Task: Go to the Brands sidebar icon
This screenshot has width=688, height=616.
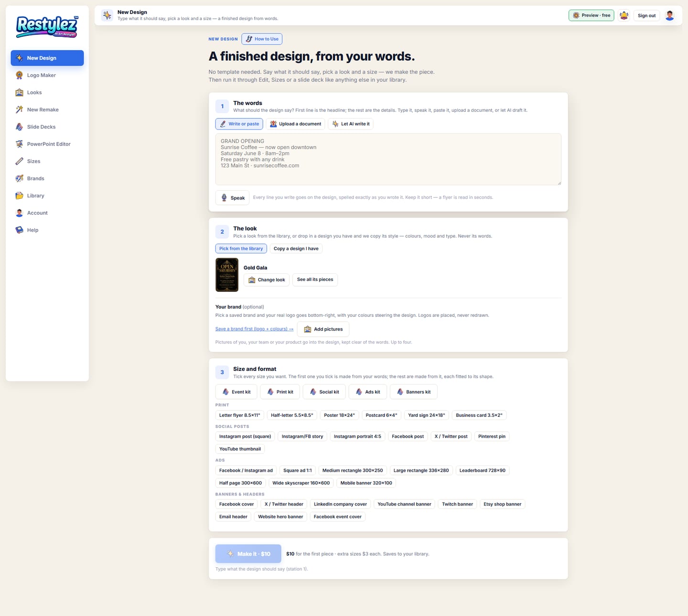Action: pyautogui.click(x=19, y=178)
